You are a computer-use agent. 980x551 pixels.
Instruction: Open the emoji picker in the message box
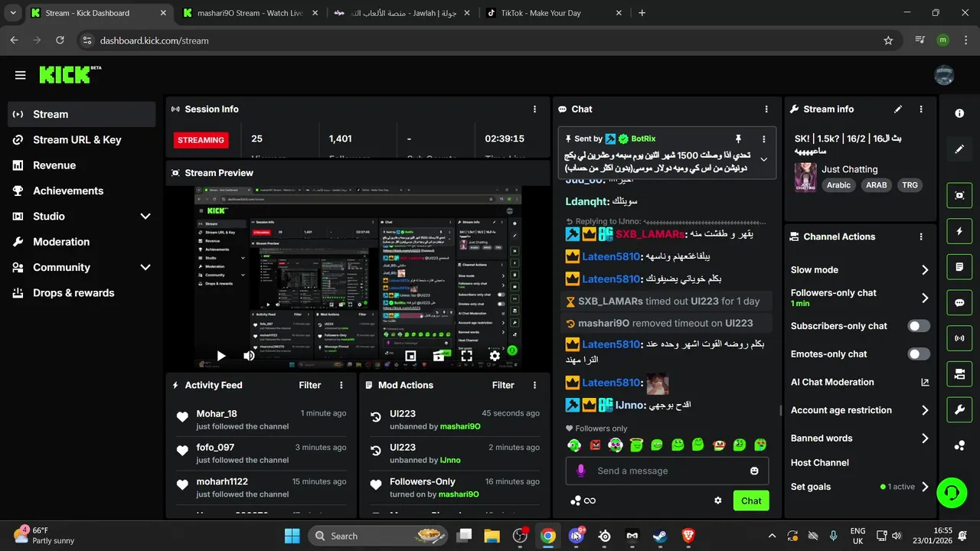754,471
